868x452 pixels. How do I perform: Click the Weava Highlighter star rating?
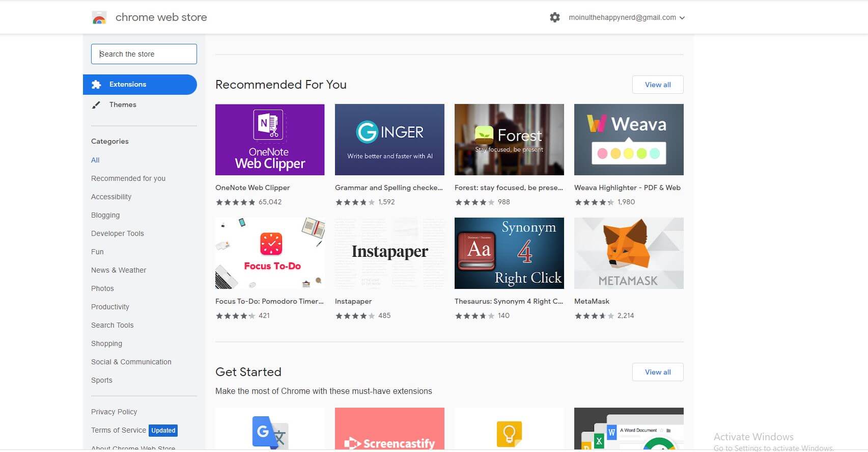[595, 202]
